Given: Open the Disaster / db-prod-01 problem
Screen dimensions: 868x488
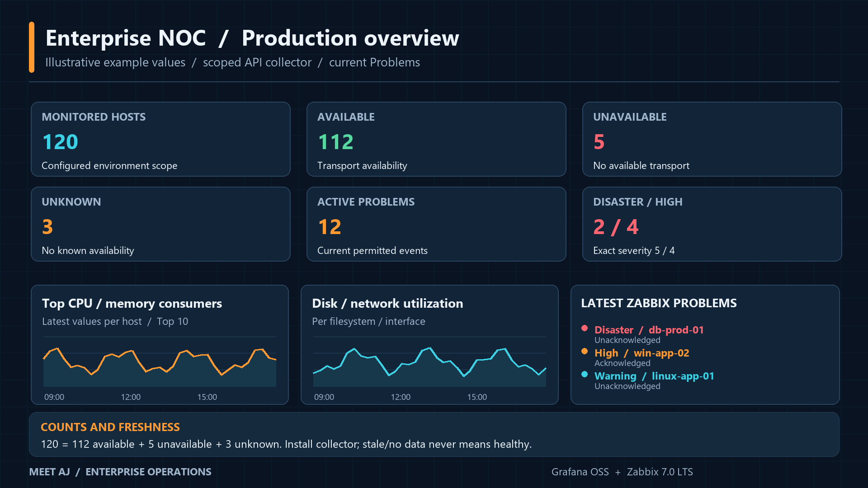Looking at the screenshot, I should pos(649,330).
